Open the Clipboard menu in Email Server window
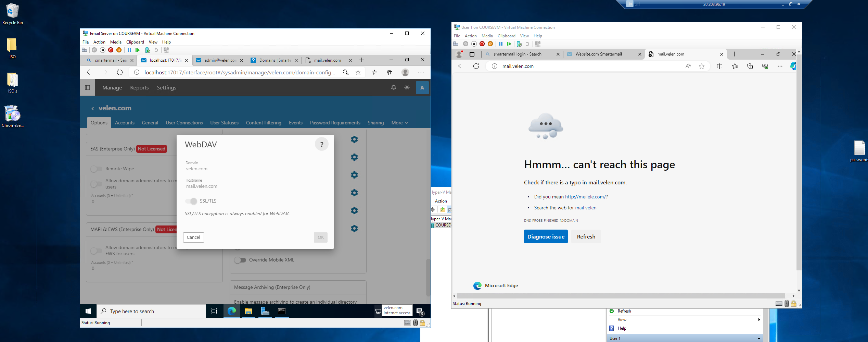 point(135,42)
